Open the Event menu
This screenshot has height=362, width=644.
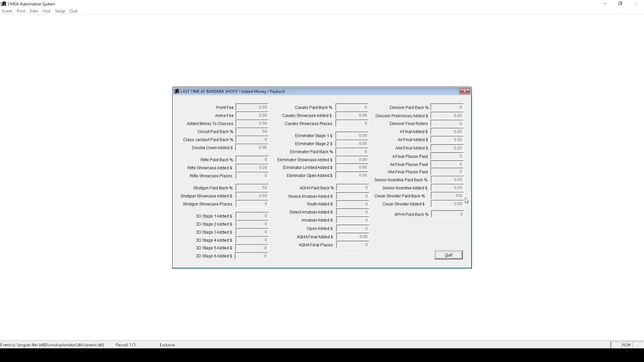click(7, 11)
